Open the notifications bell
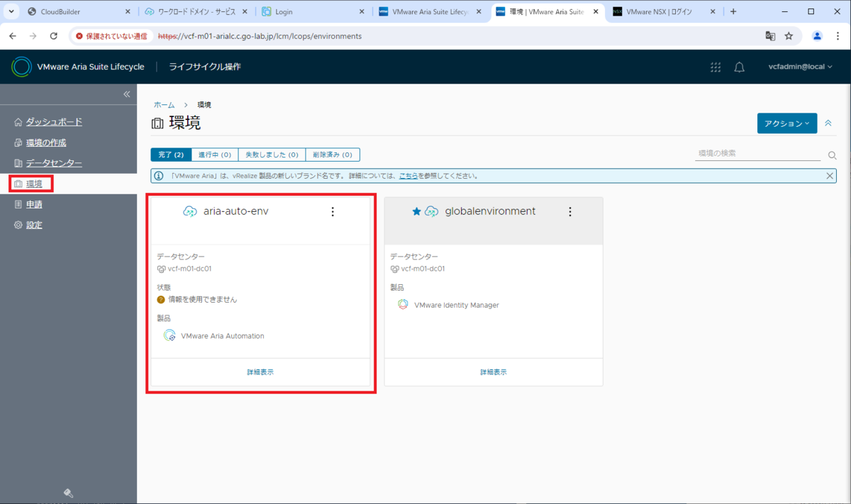The height and width of the screenshot is (504, 851). tap(739, 67)
